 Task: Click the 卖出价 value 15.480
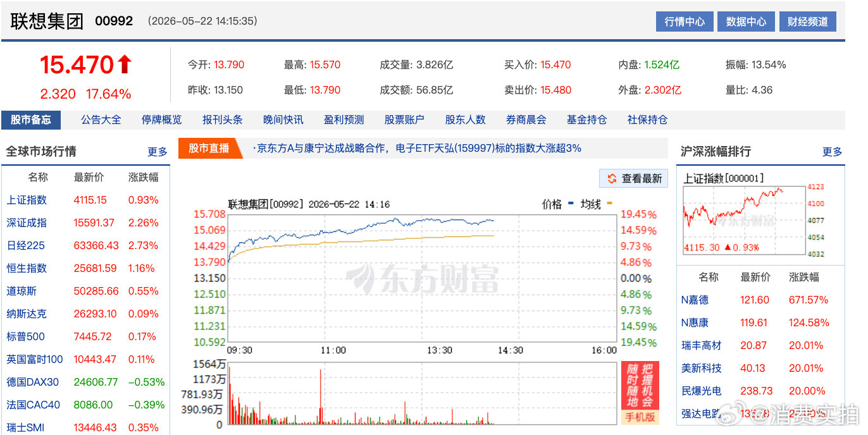pos(555,90)
